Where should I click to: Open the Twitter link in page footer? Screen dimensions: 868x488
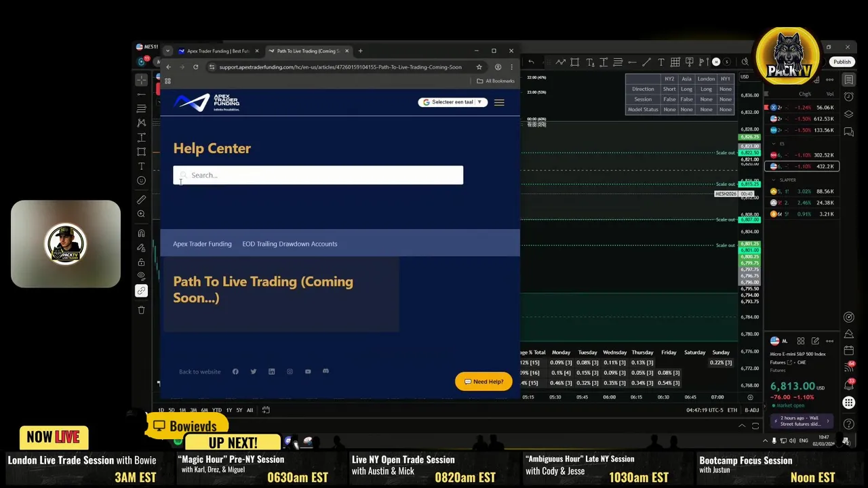click(x=253, y=371)
